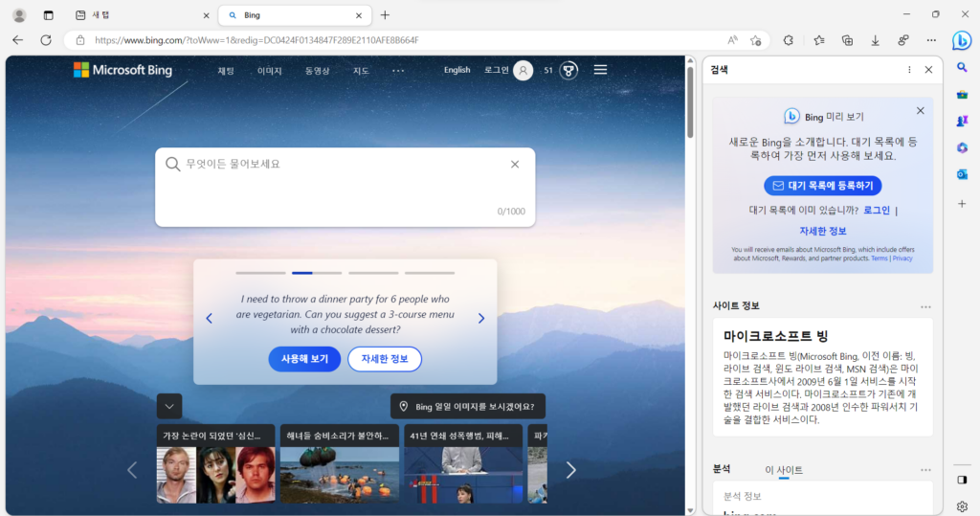Add this page to favorites star
The height and width of the screenshot is (516, 980).
756,40
